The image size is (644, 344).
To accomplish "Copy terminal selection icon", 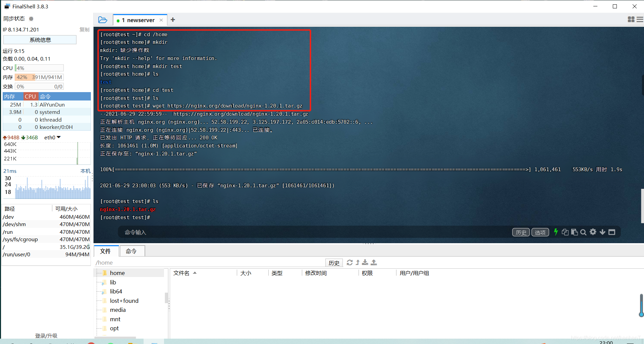I will (x=565, y=232).
